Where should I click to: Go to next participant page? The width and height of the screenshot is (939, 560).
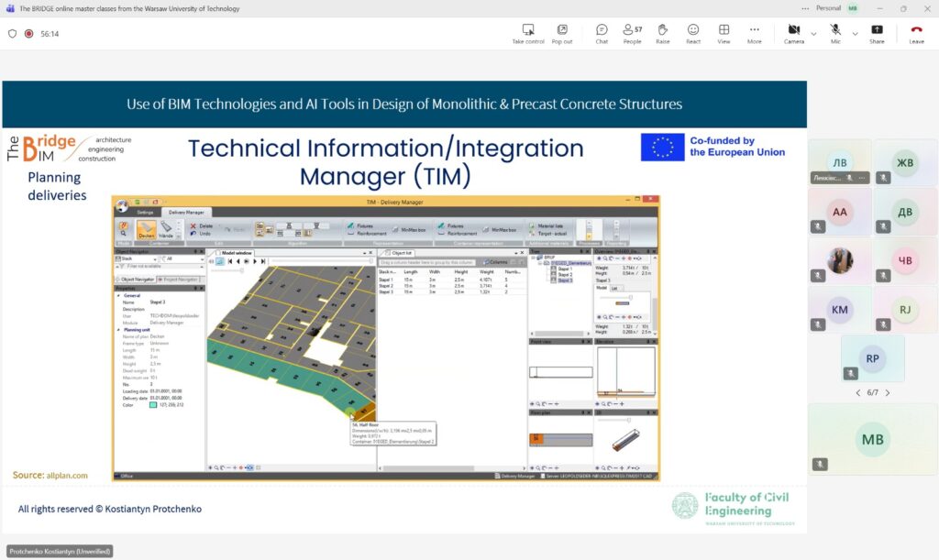click(888, 392)
